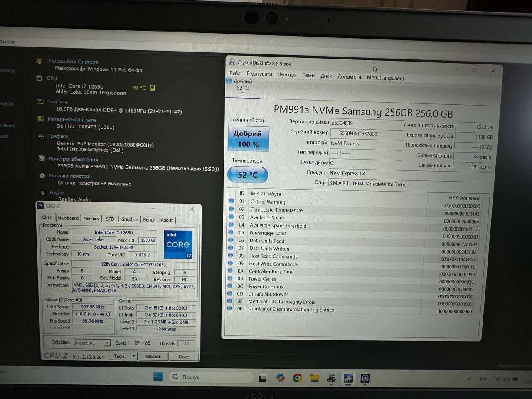This screenshot has height=399, width=532.
Task: Click the blue status circle for drive C:
Action: [x=229, y=81]
